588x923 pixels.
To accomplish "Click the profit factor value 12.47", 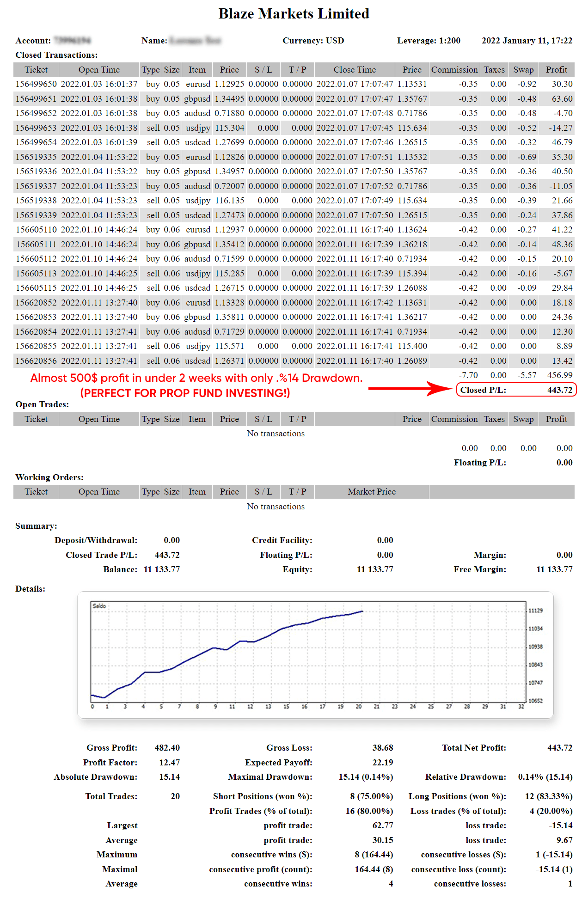I will pyautogui.click(x=169, y=763).
